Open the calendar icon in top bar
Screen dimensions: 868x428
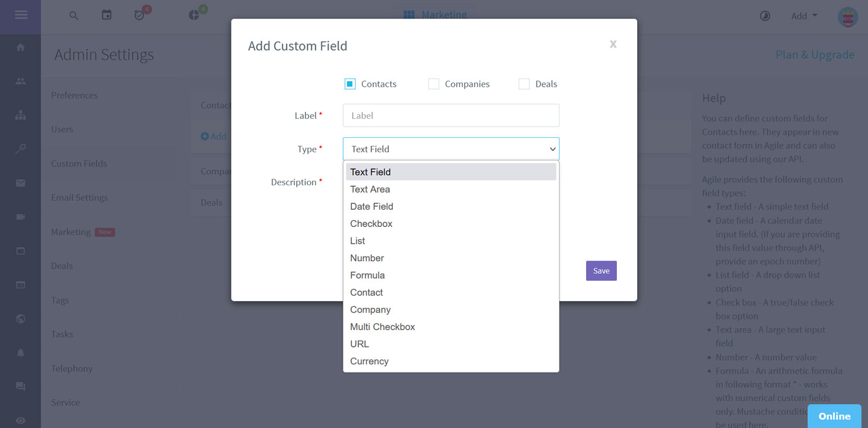click(x=106, y=15)
